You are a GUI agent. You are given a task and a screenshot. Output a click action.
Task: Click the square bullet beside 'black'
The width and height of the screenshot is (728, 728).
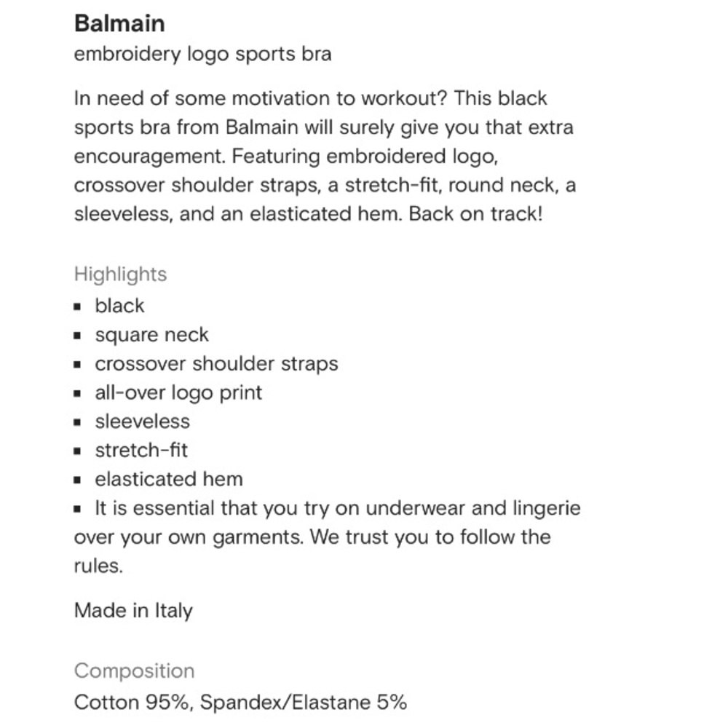(x=78, y=306)
